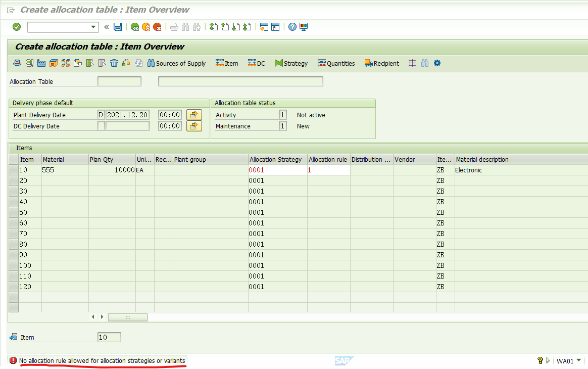The height and width of the screenshot is (369, 588).
Task: Click the green-orange replace item icon
Action: (x=126, y=63)
